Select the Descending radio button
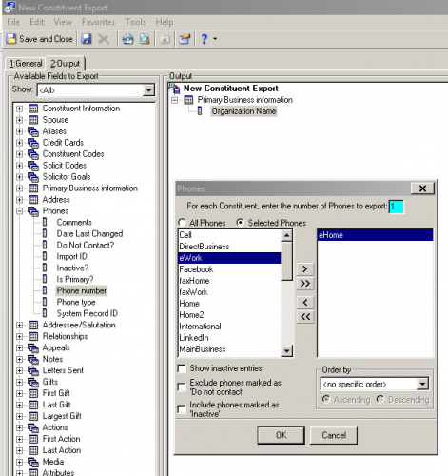 380,399
